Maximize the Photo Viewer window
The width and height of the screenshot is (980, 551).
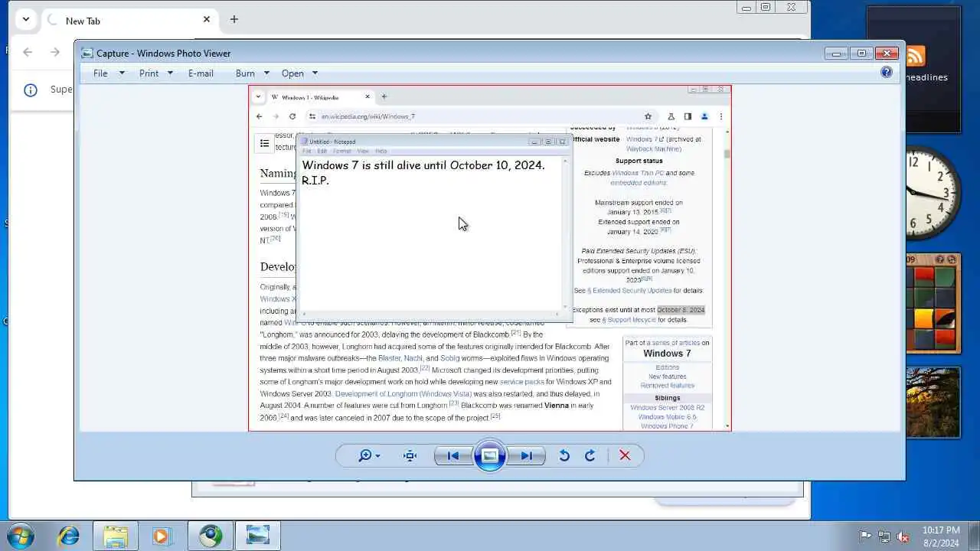861,53
